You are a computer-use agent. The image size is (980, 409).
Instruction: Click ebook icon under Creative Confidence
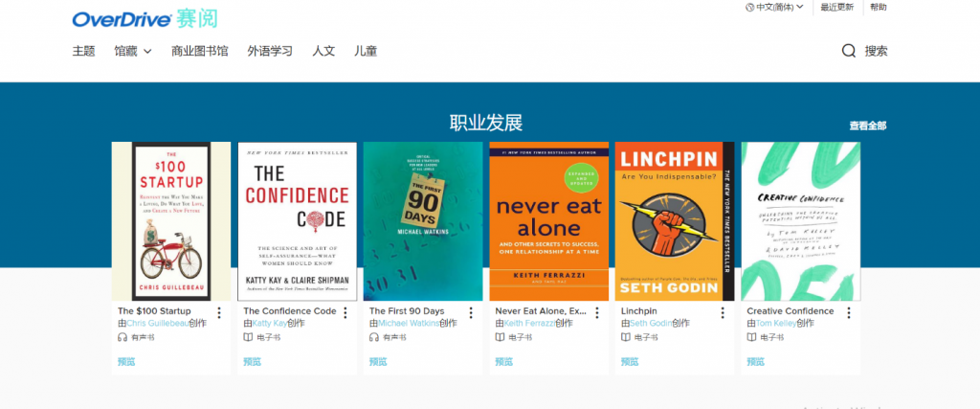coord(752,337)
